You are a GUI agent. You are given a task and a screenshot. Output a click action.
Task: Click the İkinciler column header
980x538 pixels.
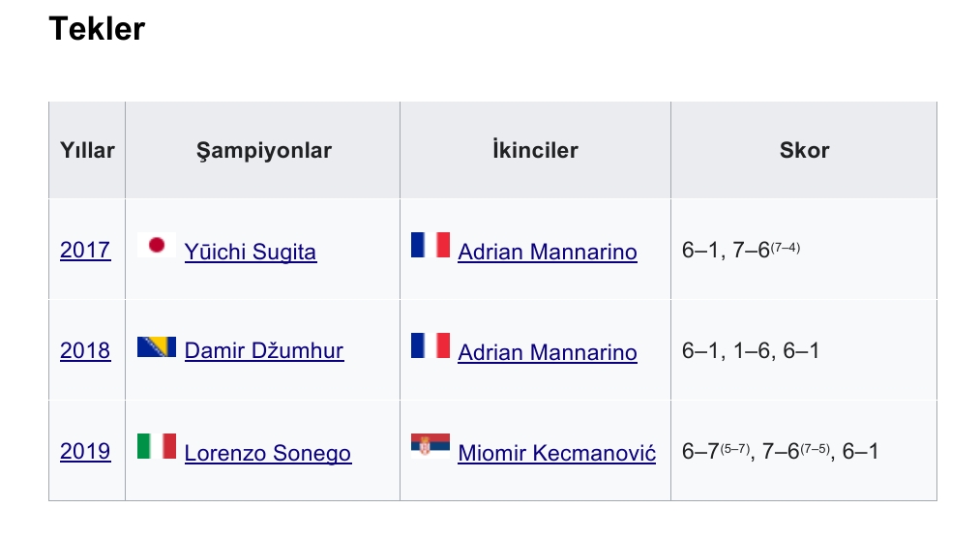tap(535, 151)
